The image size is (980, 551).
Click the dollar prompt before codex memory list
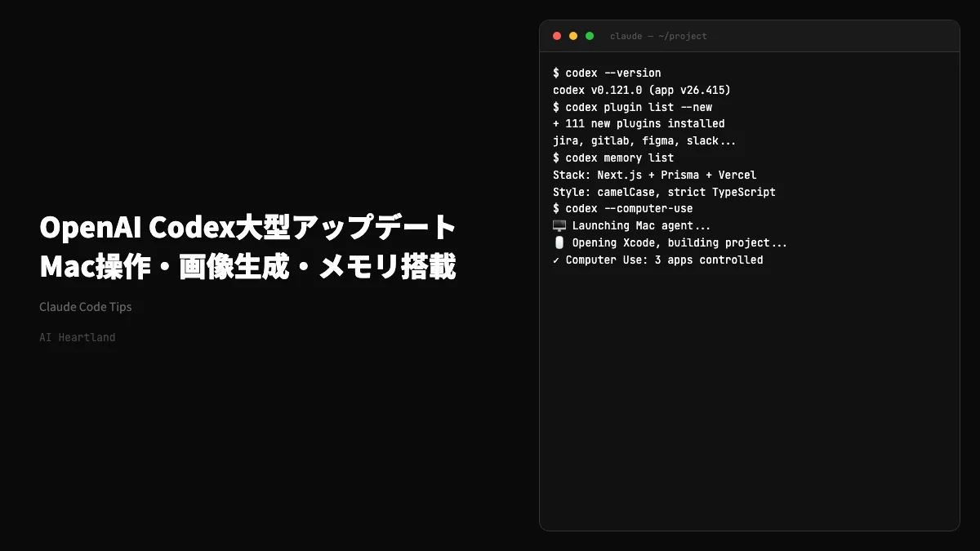point(557,158)
